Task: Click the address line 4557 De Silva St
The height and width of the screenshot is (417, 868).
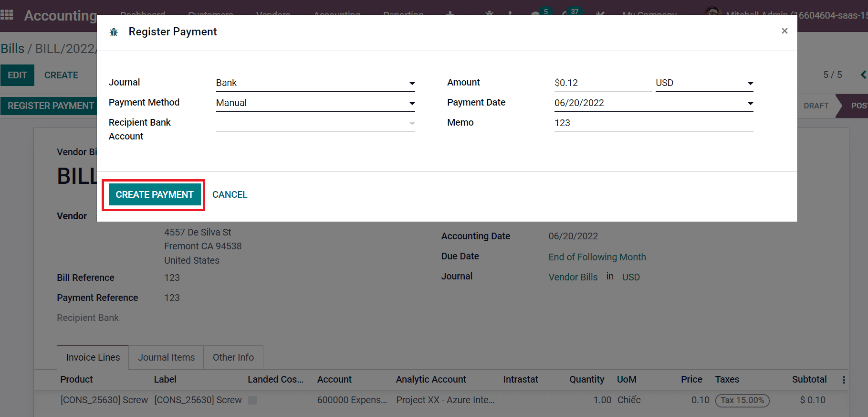Action: pos(198,232)
